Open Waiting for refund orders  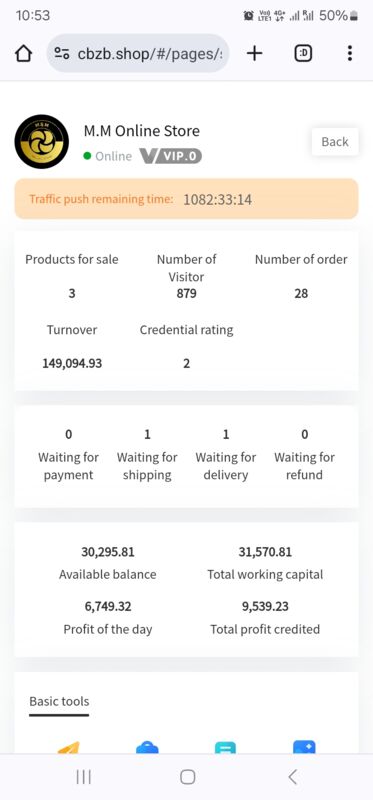click(x=304, y=455)
